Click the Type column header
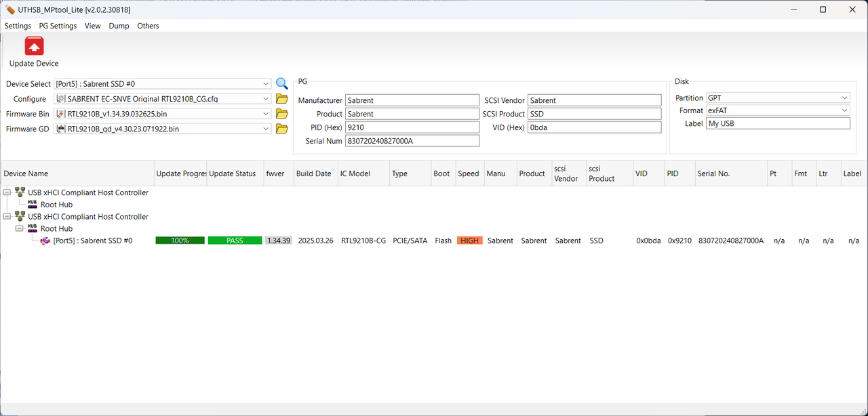This screenshot has height=416, width=868. (x=410, y=173)
